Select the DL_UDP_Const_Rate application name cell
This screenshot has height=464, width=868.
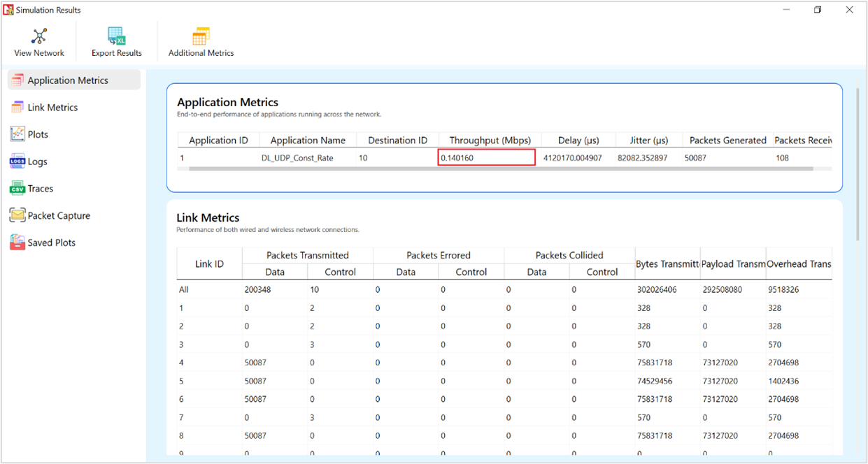(302, 158)
